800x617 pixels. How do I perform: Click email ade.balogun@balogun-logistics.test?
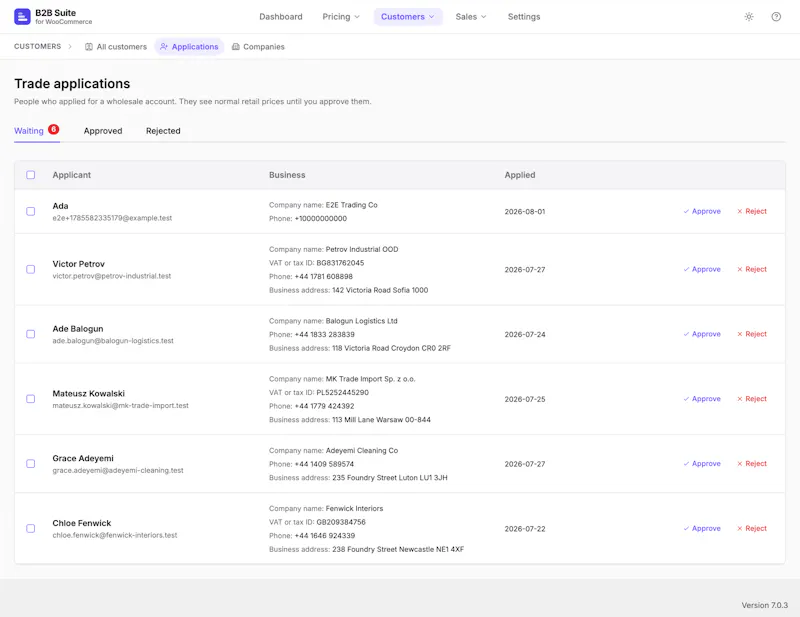pos(113,341)
